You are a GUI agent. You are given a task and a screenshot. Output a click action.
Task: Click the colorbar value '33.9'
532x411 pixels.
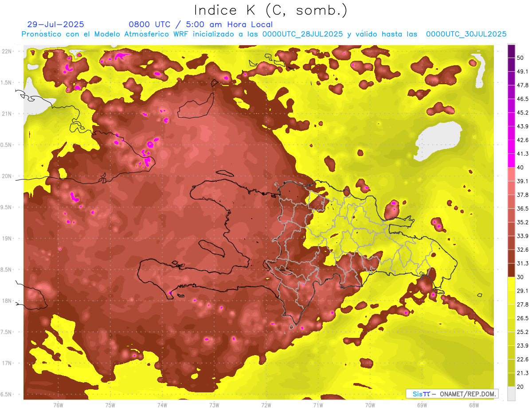pos(522,236)
